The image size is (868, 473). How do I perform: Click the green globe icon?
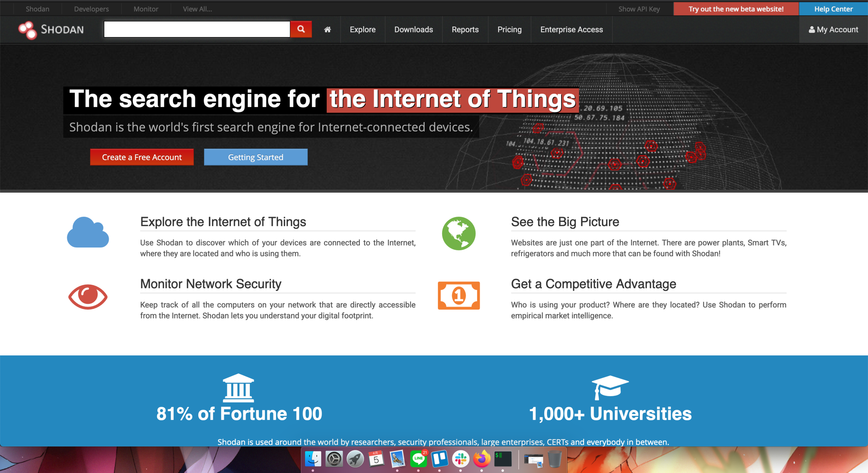point(459,233)
